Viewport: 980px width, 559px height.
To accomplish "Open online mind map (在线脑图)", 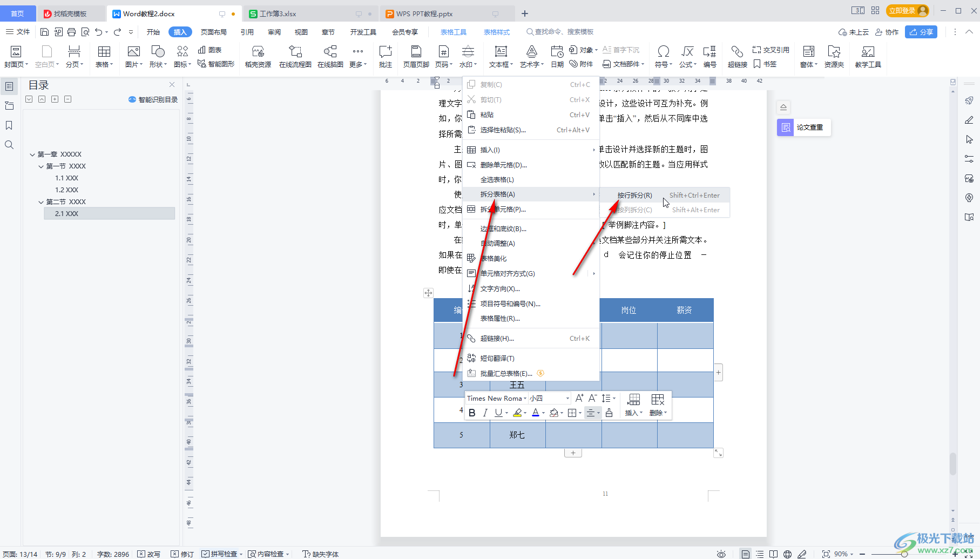I will tap(330, 57).
